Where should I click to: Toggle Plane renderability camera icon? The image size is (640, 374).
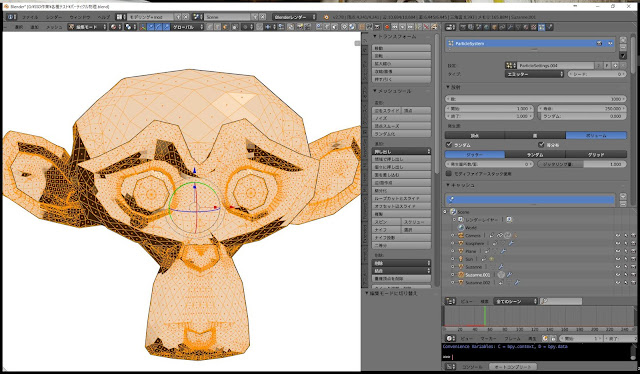point(633,251)
